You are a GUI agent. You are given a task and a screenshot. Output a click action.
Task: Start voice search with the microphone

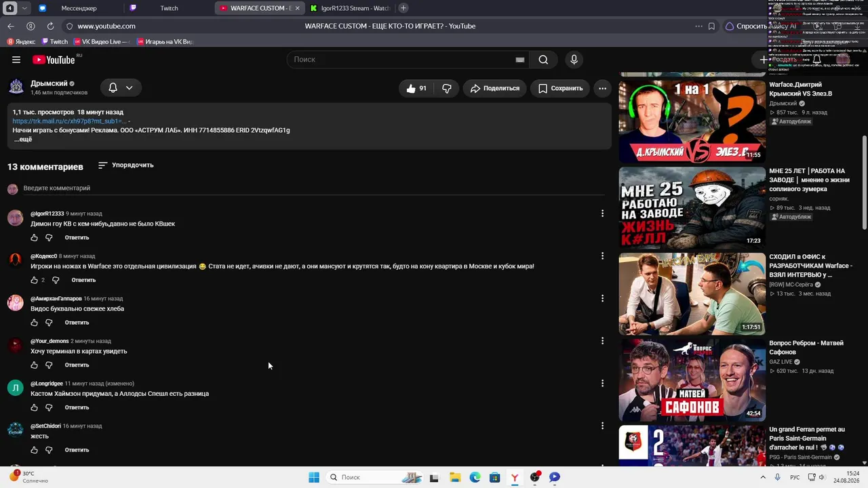[574, 60]
